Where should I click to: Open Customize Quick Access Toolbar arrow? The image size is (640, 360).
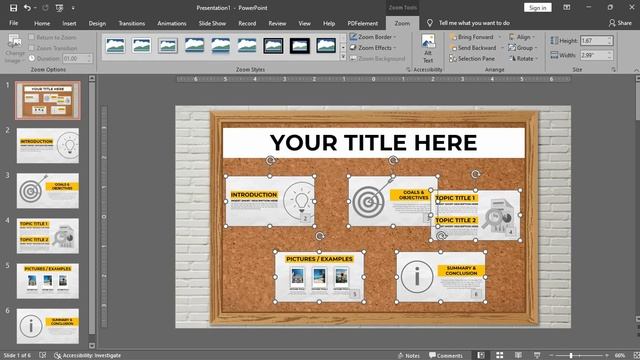click(73, 8)
